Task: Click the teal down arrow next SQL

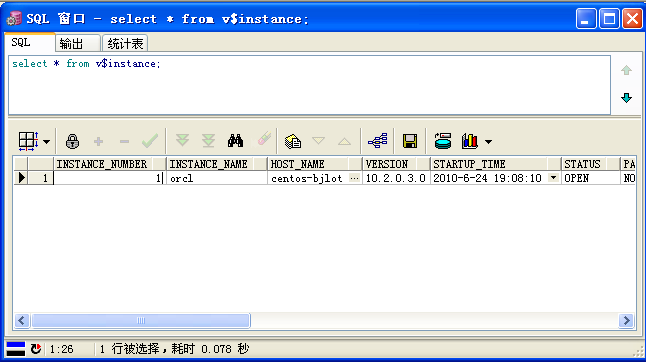Action: pyautogui.click(x=627, y=98)
